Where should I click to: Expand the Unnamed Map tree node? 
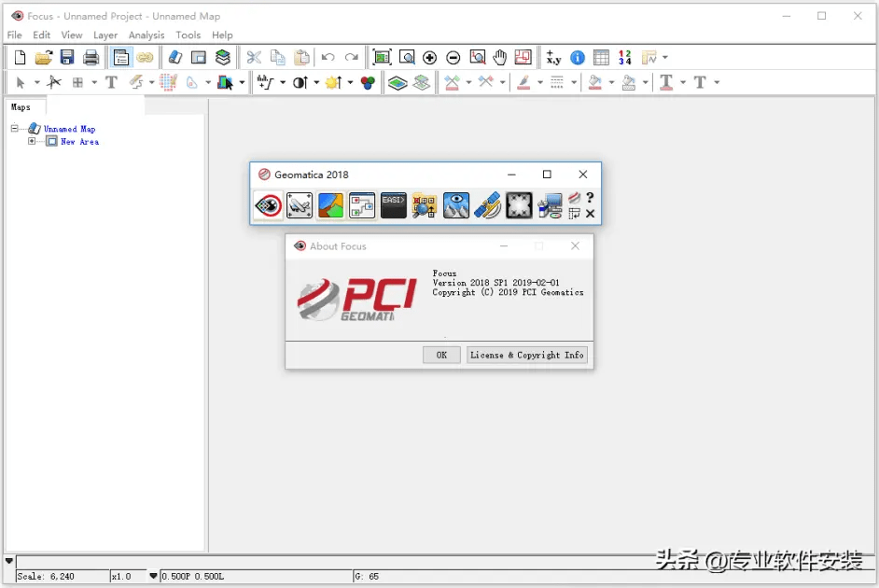coord(15,129)
